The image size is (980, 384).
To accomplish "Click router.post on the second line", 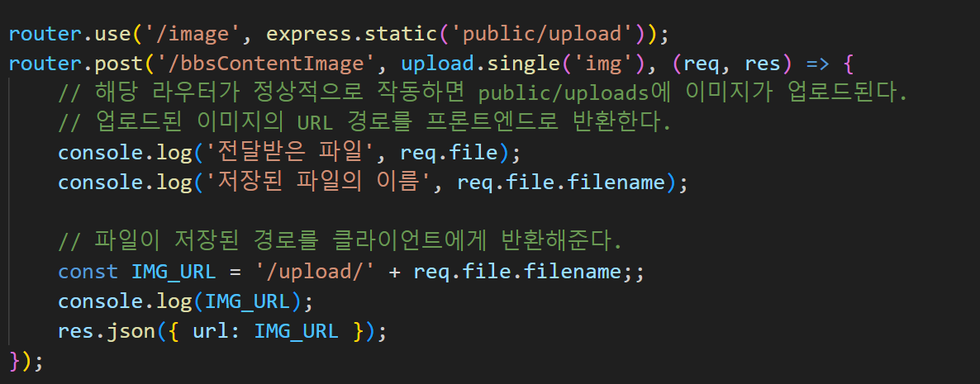I will [76, 64].
